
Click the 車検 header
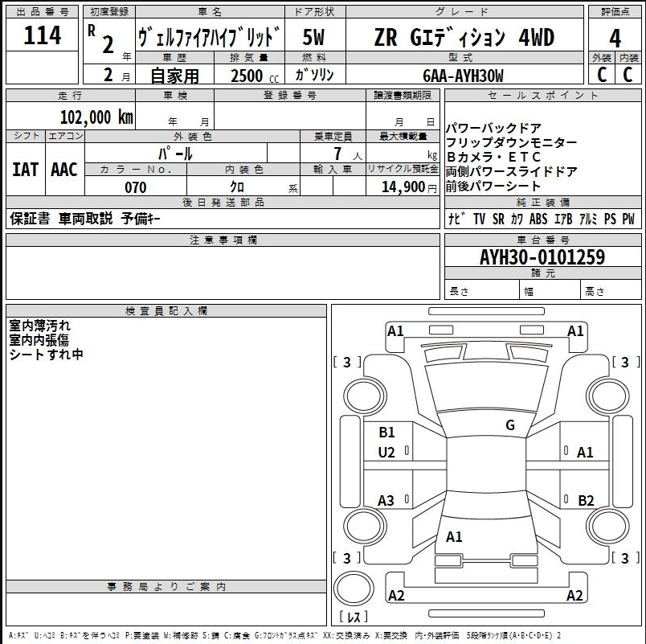click(174, 95)
